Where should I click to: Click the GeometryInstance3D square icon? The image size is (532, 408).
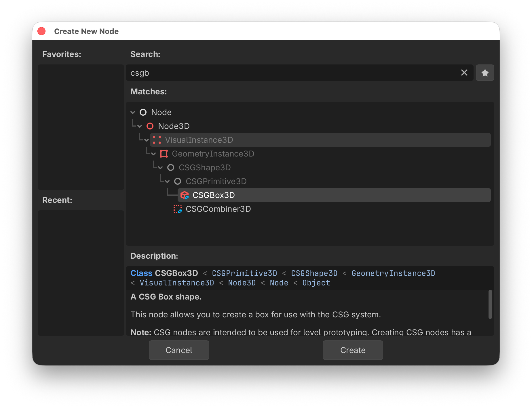coord(164,154)
